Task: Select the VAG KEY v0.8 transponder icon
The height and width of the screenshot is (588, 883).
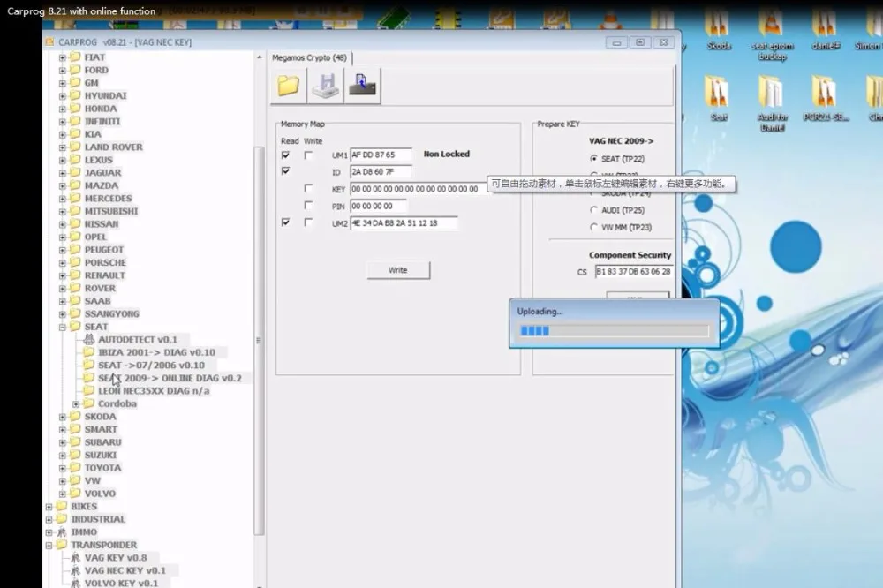Action: 75,558
